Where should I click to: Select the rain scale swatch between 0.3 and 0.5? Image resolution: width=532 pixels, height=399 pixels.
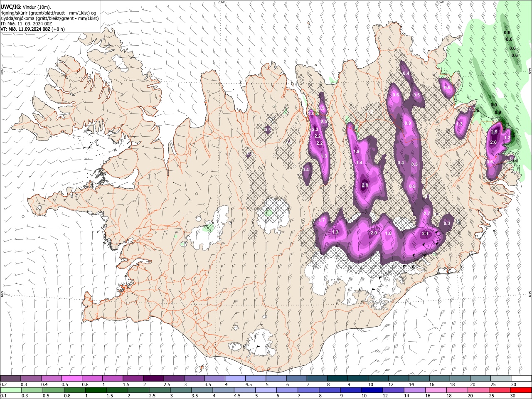click(x=32, y=390)
